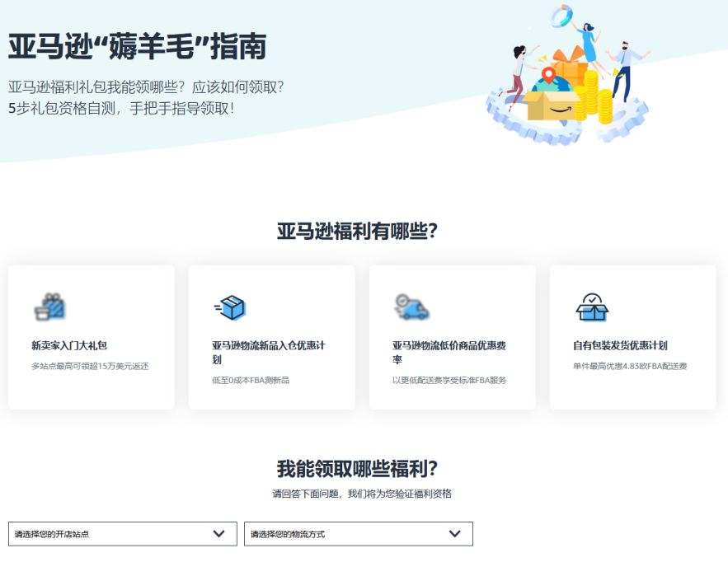The image size is (728, 576).
Task: Click the flying package icon for 新品入仓优惠计划
Action: pos(230,307)
